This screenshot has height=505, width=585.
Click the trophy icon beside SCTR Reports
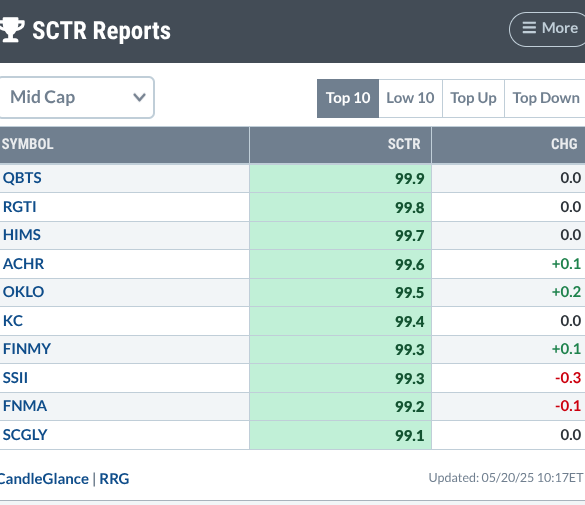12,29
